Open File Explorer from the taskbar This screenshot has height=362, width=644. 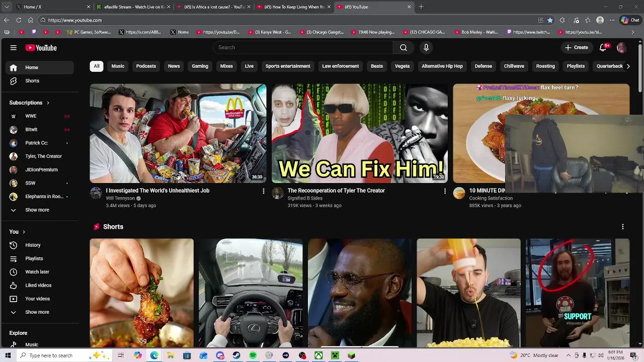click(x=171, y=355)
